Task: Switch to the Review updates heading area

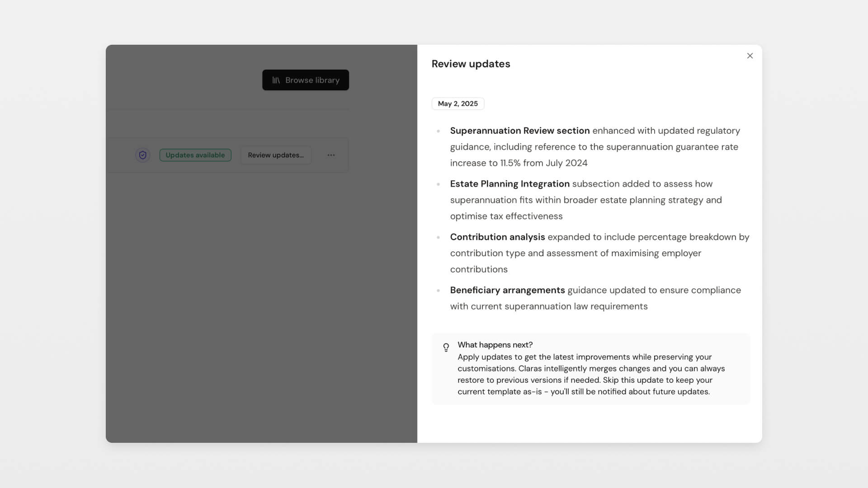Action: pos(471,64)
